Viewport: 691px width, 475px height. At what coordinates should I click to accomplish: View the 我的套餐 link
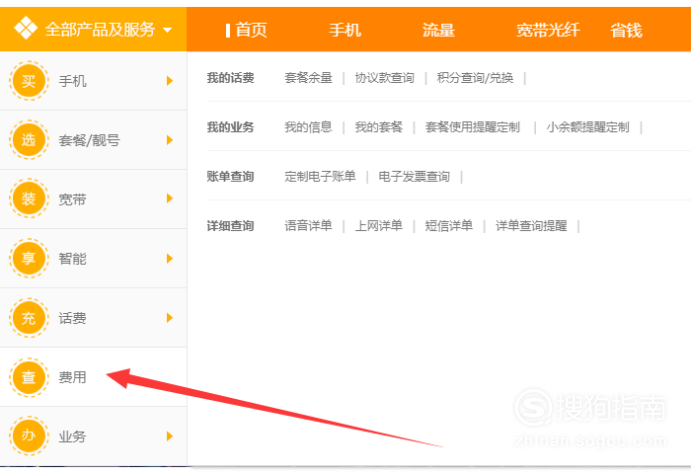coord(379,127)
